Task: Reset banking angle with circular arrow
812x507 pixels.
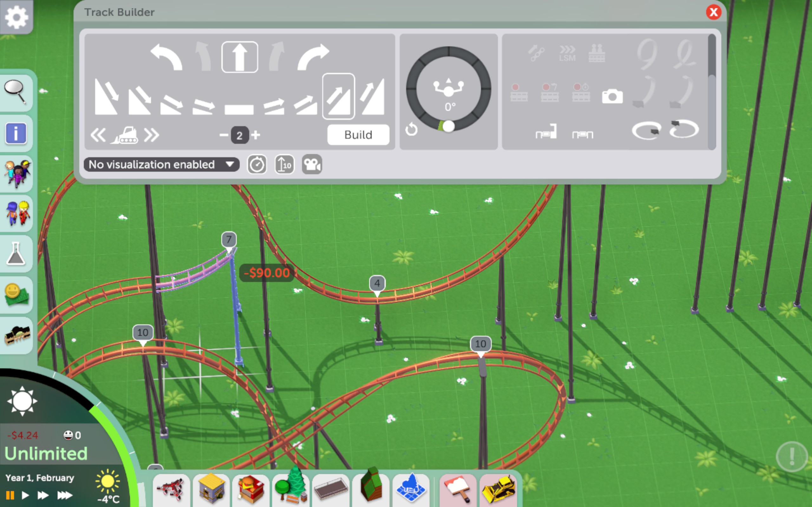Action: (x=411, y=129)
